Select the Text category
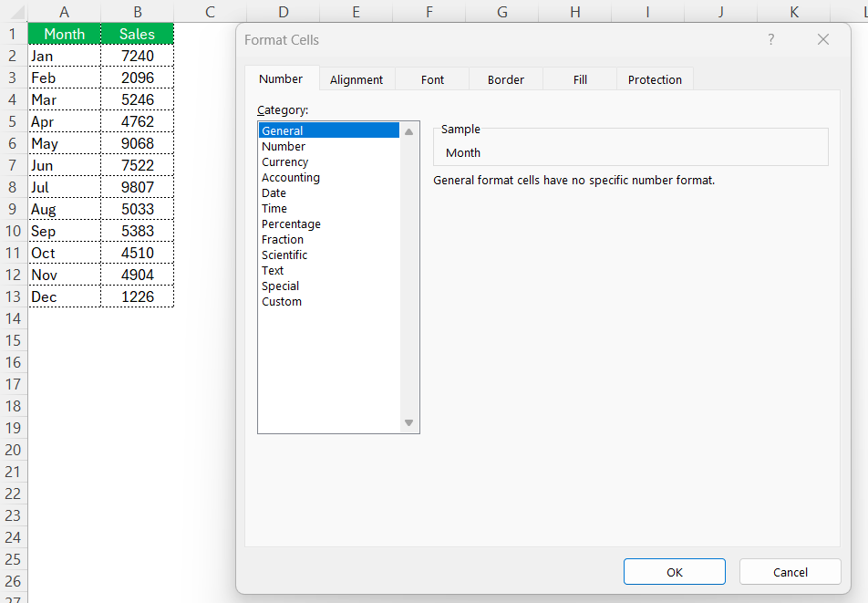This screenshot has height=603, width=868. tap(329, 270)
